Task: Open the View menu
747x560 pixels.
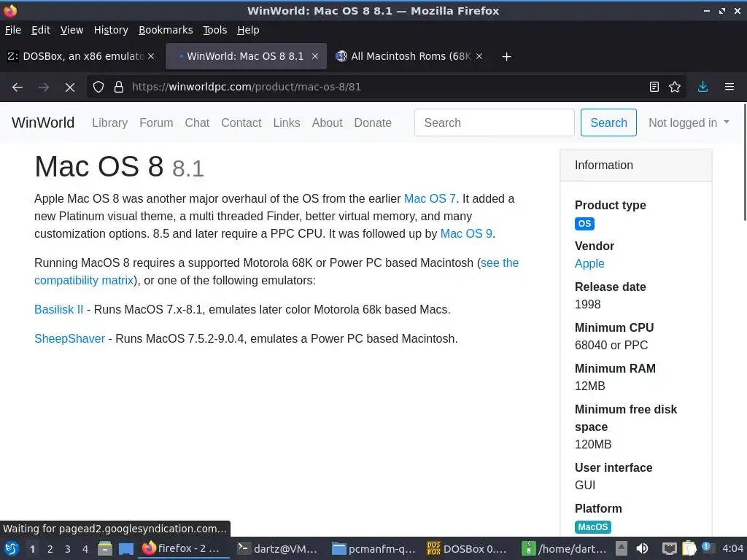Action: (71, 30)
